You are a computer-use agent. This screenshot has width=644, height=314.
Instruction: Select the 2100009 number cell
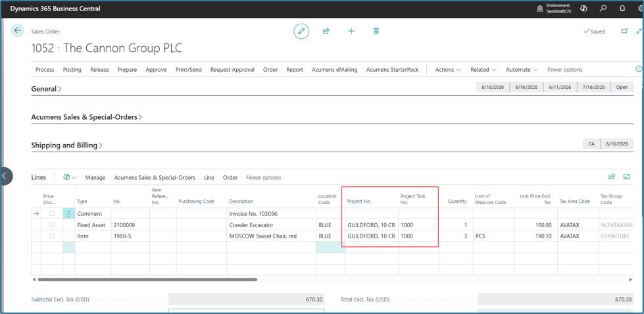point(130,225)
